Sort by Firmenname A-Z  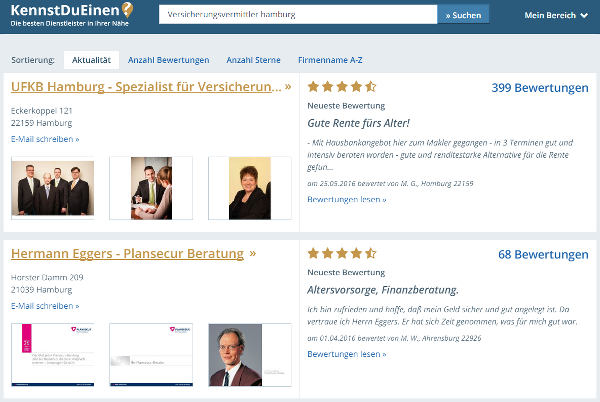(x=330, y=60)
